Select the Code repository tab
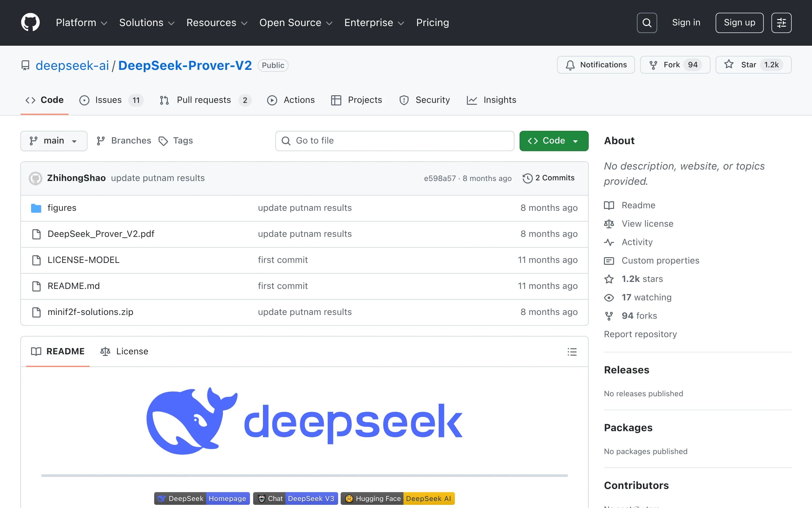Viewport: 812px width, 508px height. pyautogui.click(x=45, y=100)
